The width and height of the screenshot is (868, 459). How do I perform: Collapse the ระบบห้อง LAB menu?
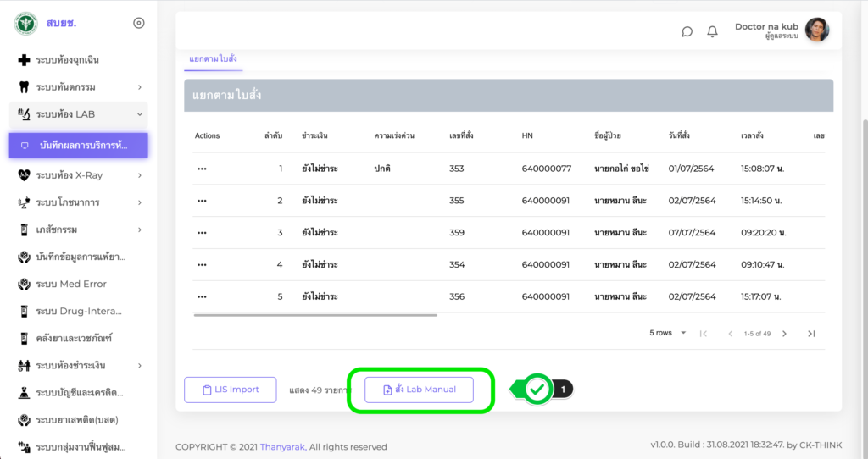pyautogui.click(x=139, y=114)
